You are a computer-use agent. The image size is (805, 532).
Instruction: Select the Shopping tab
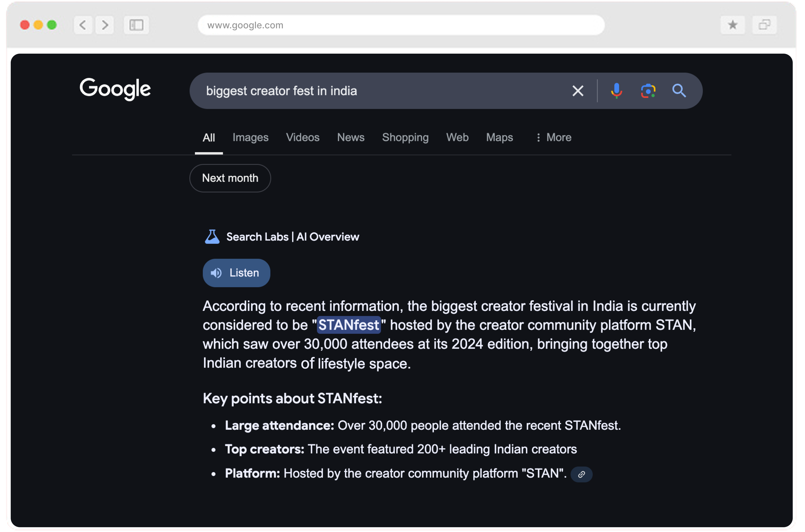tap(405, 137)
